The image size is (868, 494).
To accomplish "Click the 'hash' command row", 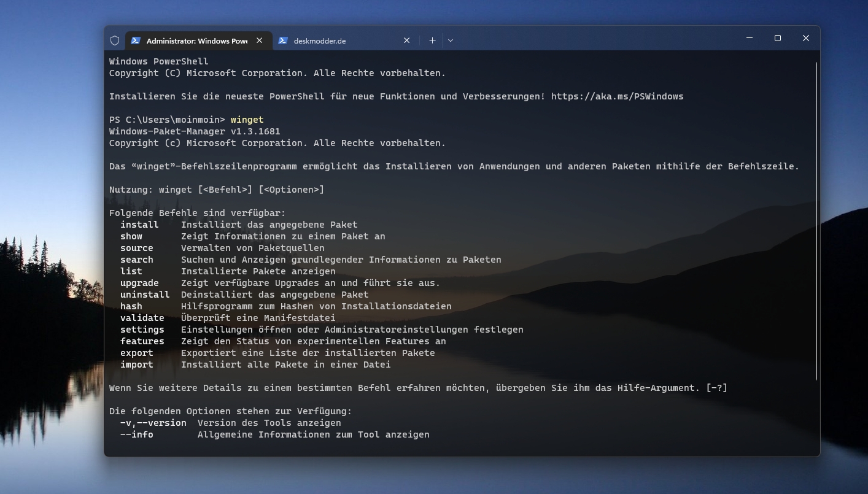I will [x=286, y=306].
